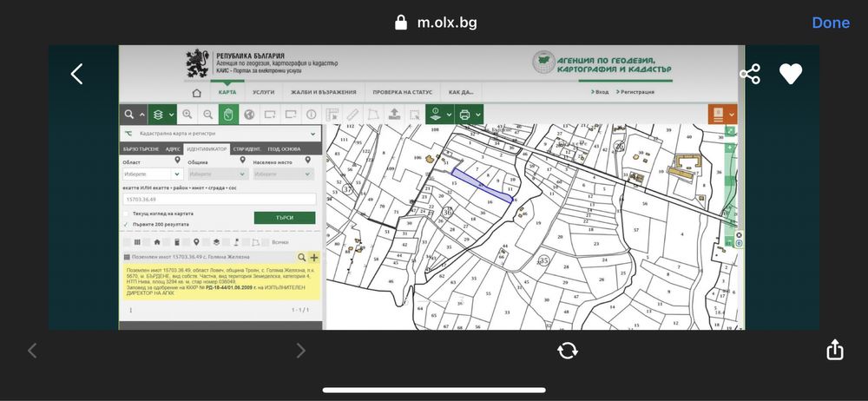The width and height of the screenshot is (868, 401).
Task: Toggle the buildings house filter checkbox
Action: (x=147, y=242)
